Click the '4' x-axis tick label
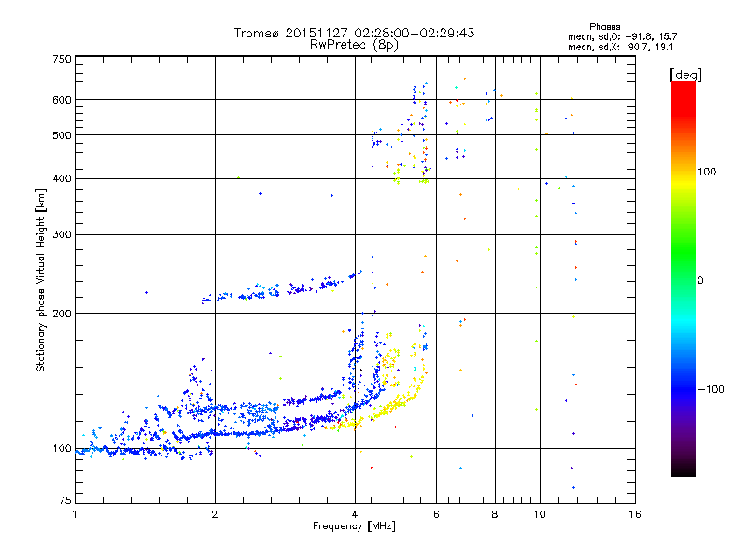This screenshot has height=560, width=747. 355,514
